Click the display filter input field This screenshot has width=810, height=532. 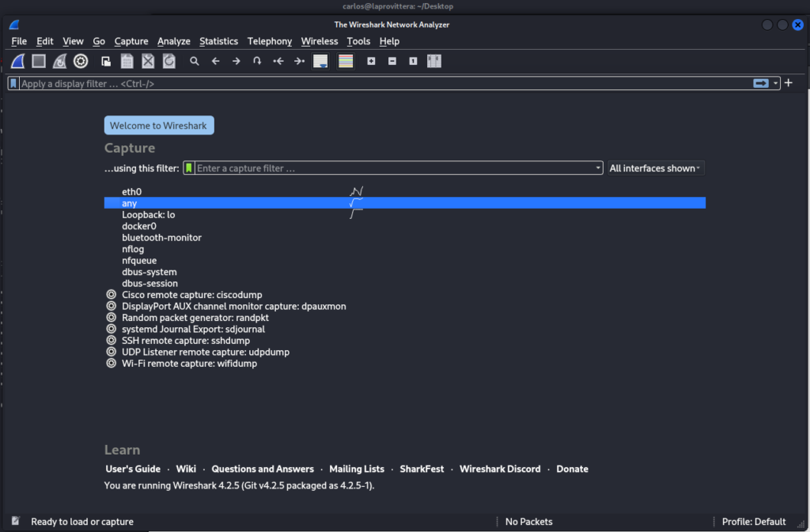pyautogui.click(x=380, y=83)
